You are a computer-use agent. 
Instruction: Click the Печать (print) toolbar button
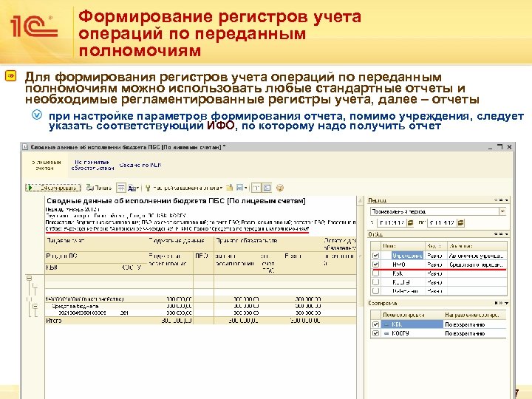[99, 188]
